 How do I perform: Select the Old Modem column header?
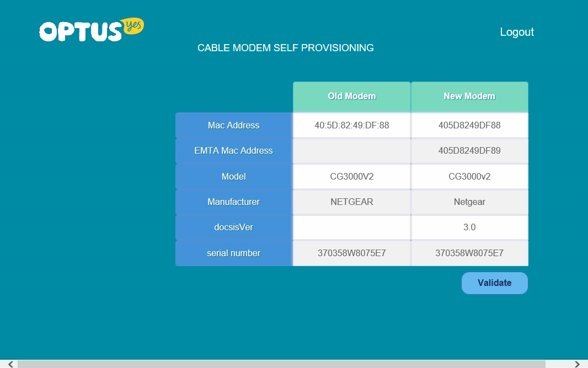pos(352,96)
